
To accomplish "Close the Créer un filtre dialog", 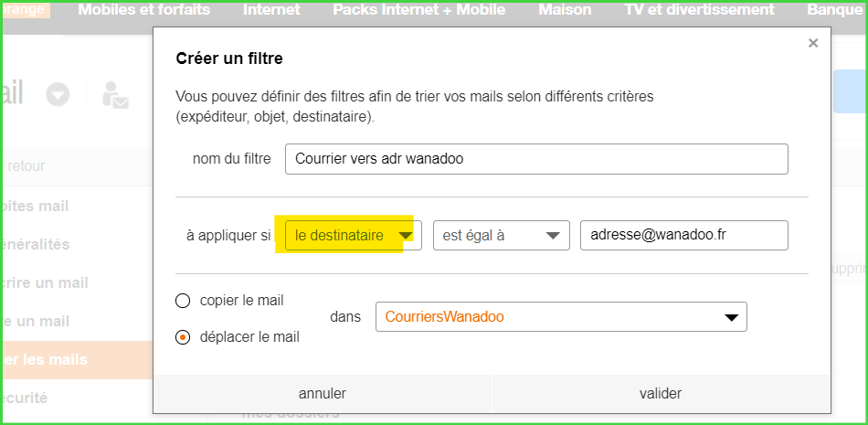I will [x=813, y=43].
